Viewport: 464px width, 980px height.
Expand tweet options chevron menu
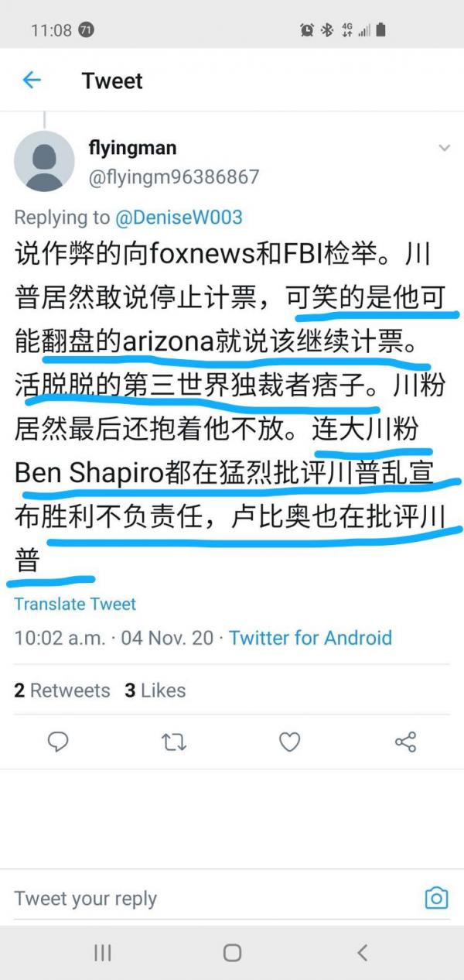point(444,148)
